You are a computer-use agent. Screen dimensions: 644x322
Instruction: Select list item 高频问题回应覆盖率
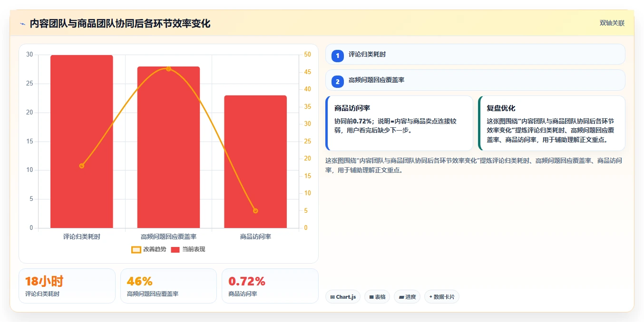click(x=475, y=80)
